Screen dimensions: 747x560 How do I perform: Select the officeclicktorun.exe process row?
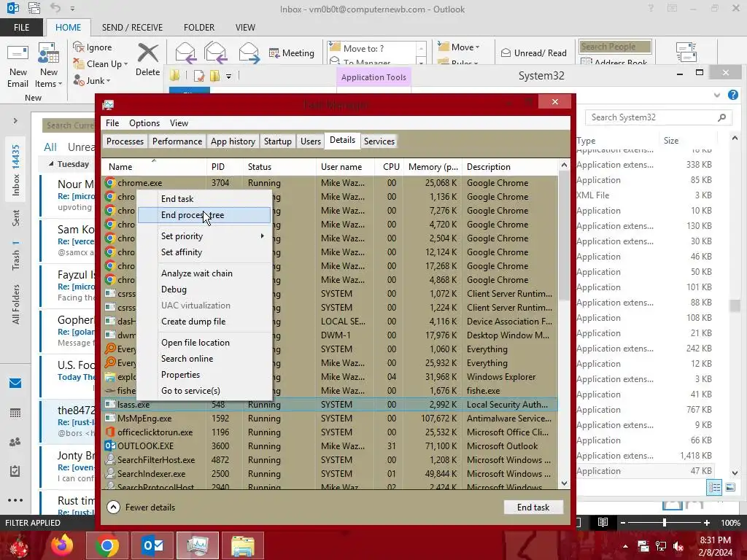(x=329, y=432)
